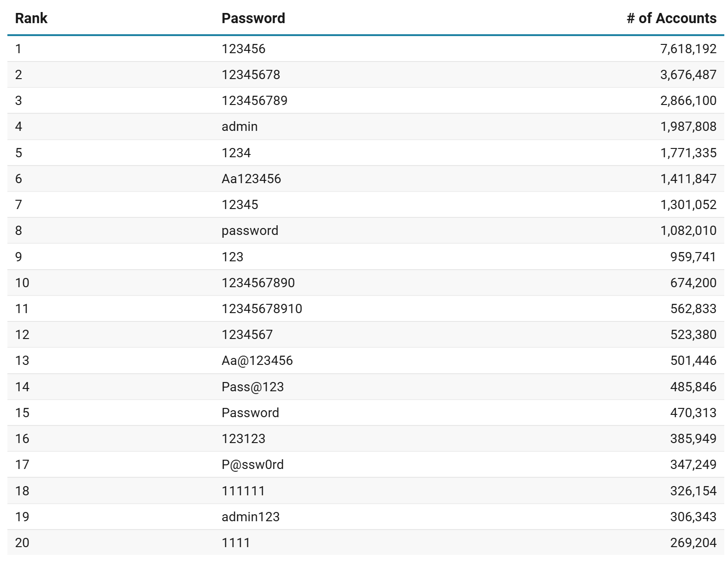Screen dimensions: 728x561
Task: Select the 'Aa123456' password cell
Action: (x=251, y=179)
